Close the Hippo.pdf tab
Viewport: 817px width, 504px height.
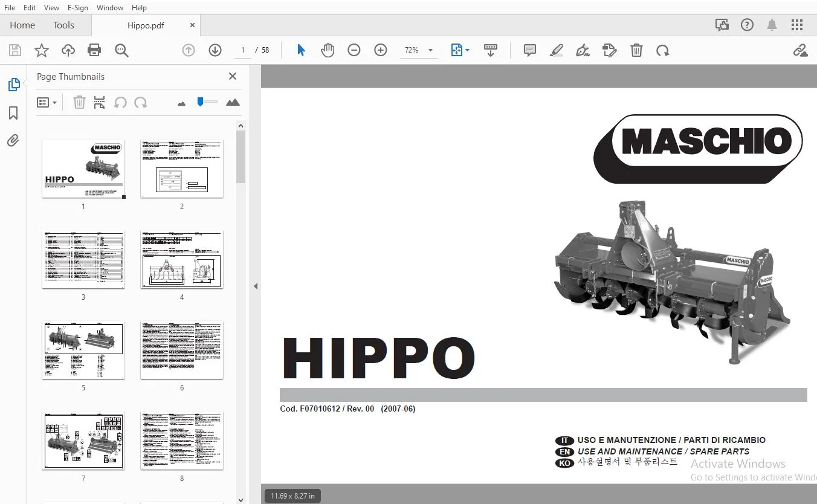tap(192, 25)
